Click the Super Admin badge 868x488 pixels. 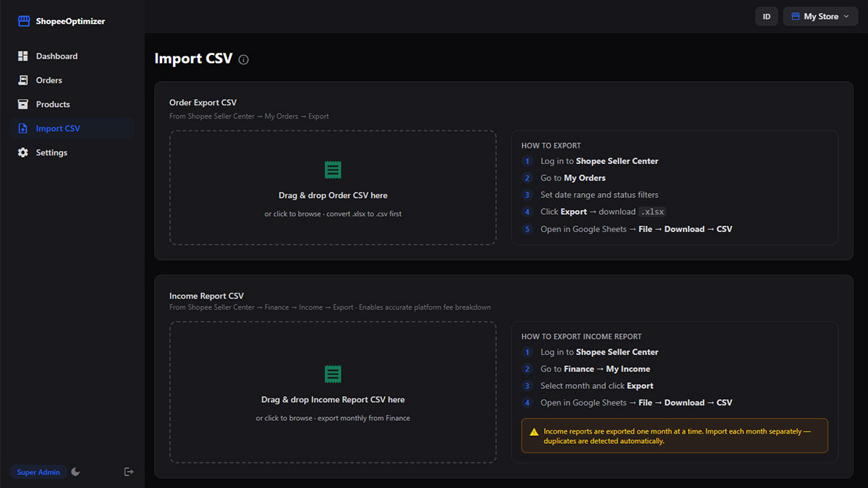coord(38,472)
